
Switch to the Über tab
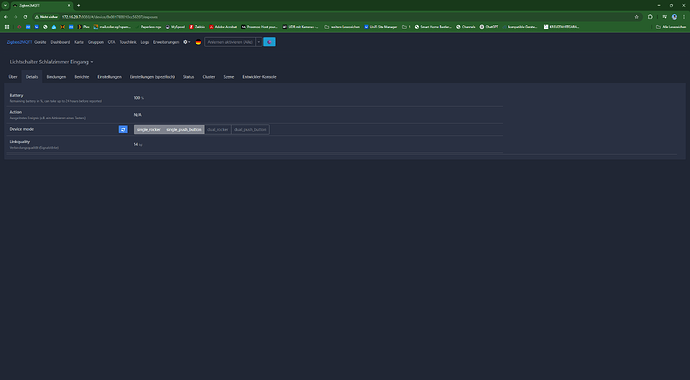click(x=13, y=77)
